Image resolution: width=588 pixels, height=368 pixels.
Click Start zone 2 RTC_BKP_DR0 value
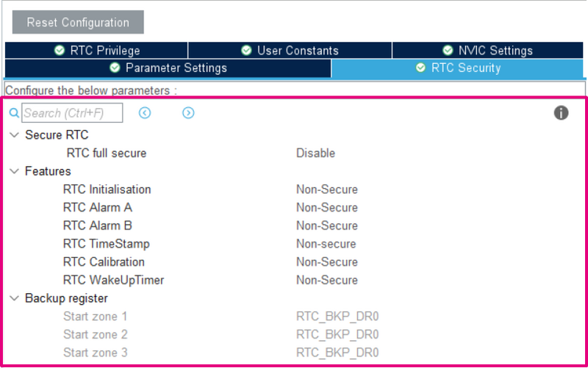(337, 334)
